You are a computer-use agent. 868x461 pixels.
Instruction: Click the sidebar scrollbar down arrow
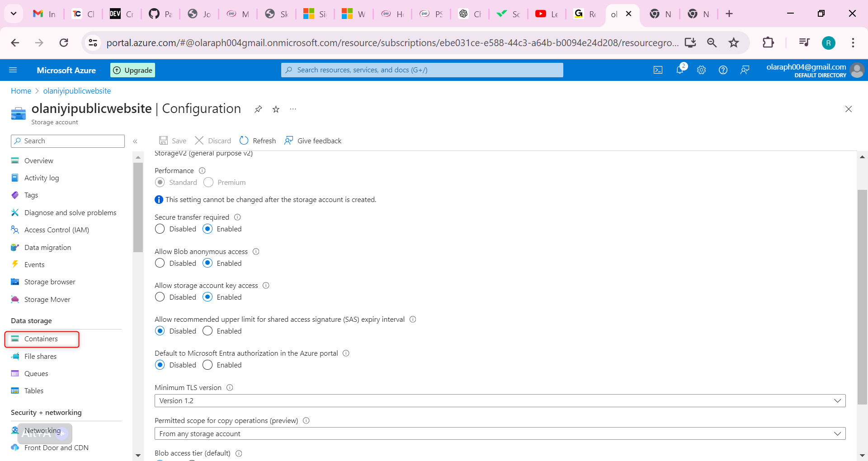click(x=138, y=456)
